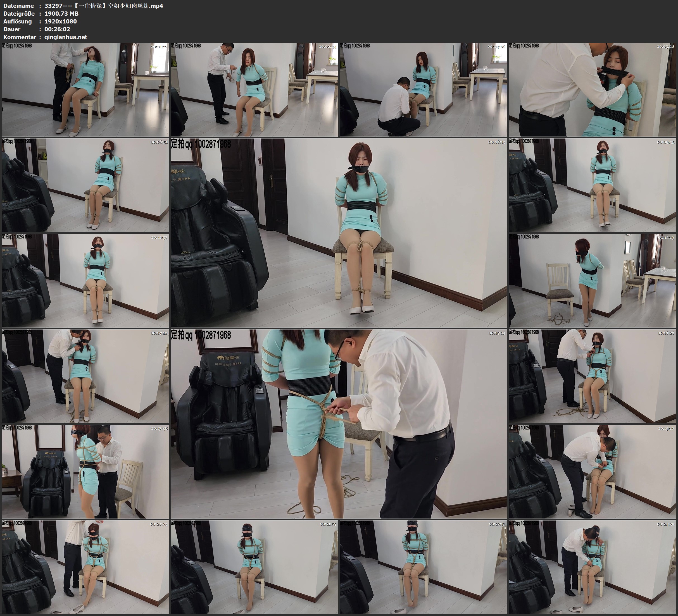Click the 1920x1080 resolution value
678x616 pixels.
click(61, 21)
